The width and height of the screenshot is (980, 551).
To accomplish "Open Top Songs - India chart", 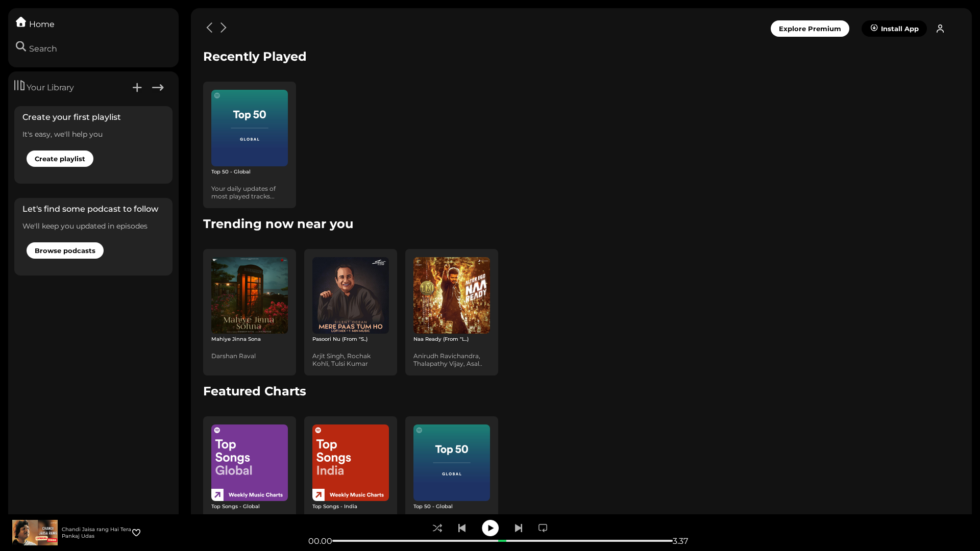I will click(x=351, y=465).
